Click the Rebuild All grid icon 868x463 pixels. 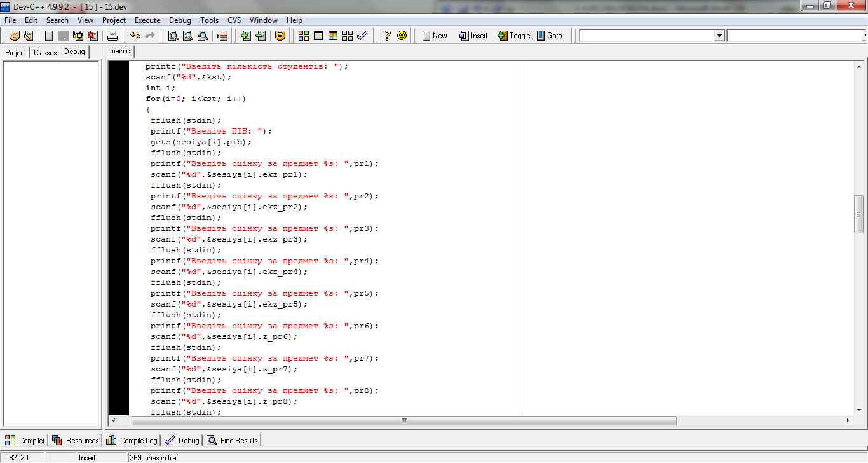(x=348, y=36)
